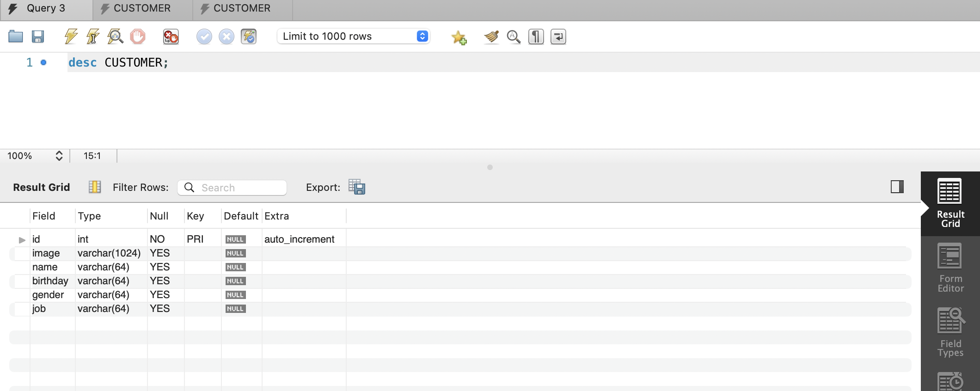Place cursor in desc CUSTOMER statement

[x=118, y=62]
